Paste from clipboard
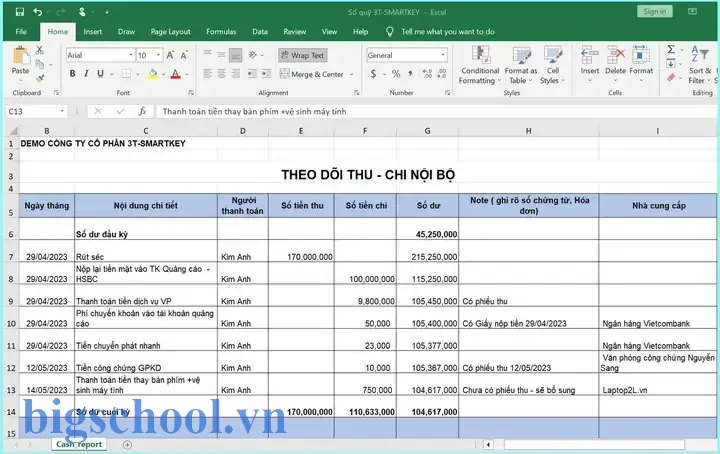 coord(20,62)
